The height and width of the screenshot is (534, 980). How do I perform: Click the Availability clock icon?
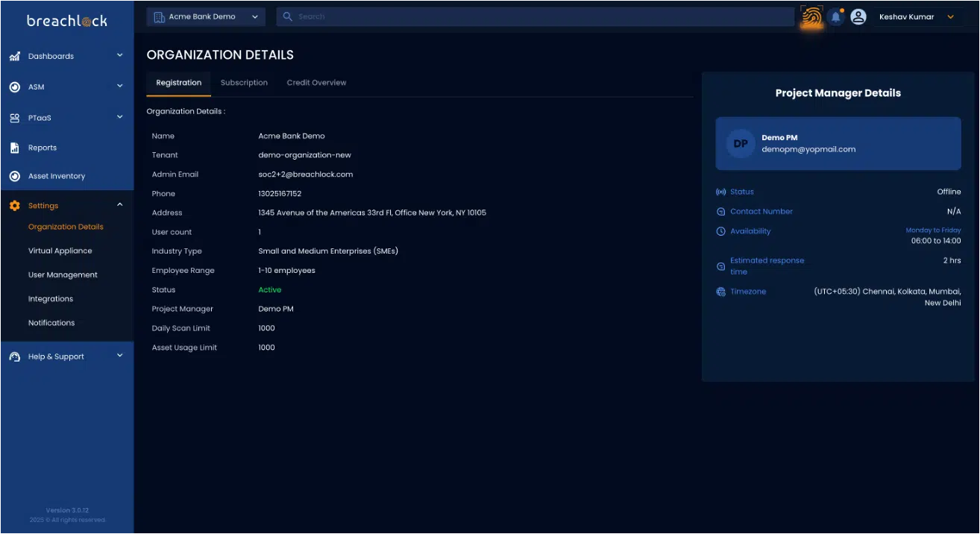click(720, 231)
